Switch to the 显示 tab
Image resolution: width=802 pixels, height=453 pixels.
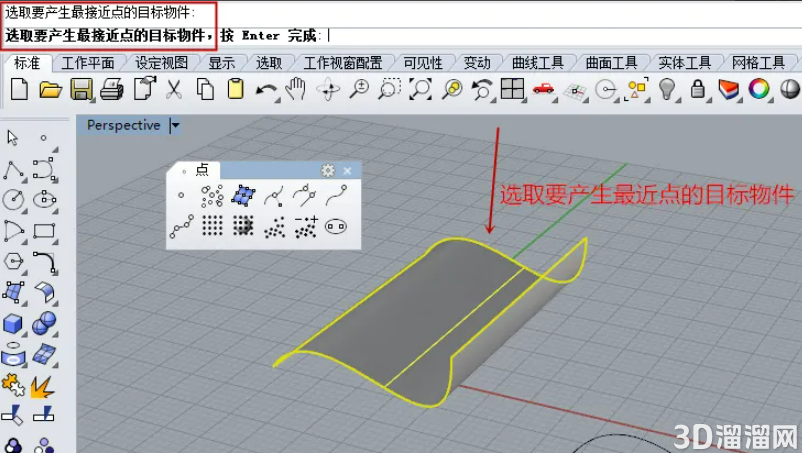pyautogui.click(x=221, y=63)
